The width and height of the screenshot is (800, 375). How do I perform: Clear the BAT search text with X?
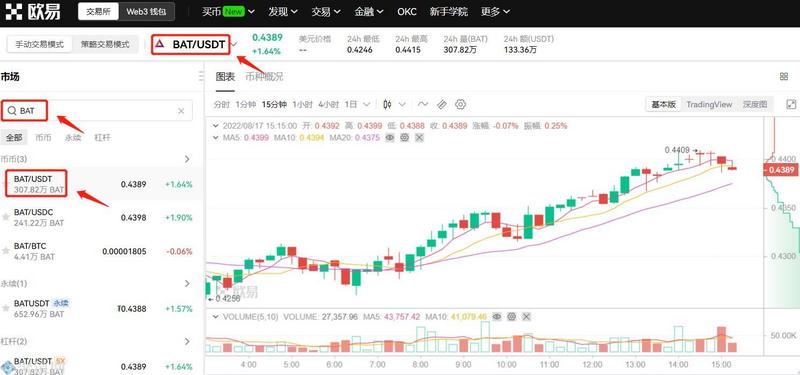pos(181,111)
